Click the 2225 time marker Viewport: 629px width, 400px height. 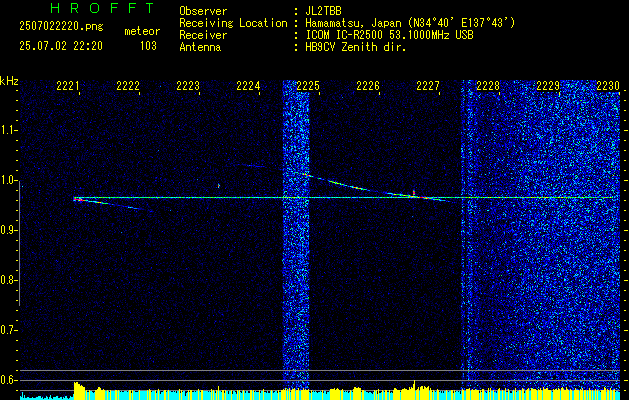click(308, 86)
